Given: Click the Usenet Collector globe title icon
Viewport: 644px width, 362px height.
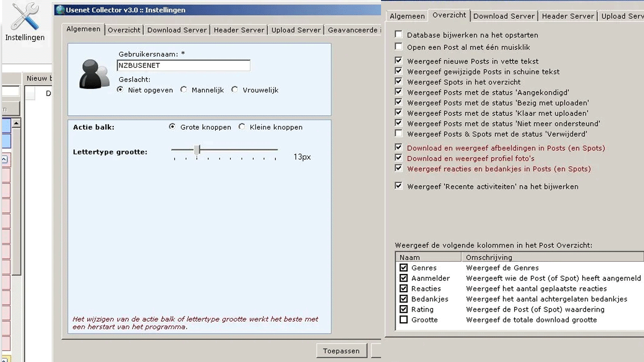Looking at the screenshot, I should click(x=60, y=10).
